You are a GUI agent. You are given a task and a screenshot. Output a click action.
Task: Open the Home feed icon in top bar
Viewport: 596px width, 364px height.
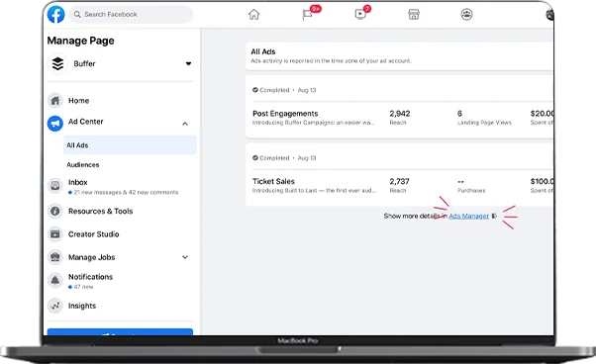(x=253, y=15)
